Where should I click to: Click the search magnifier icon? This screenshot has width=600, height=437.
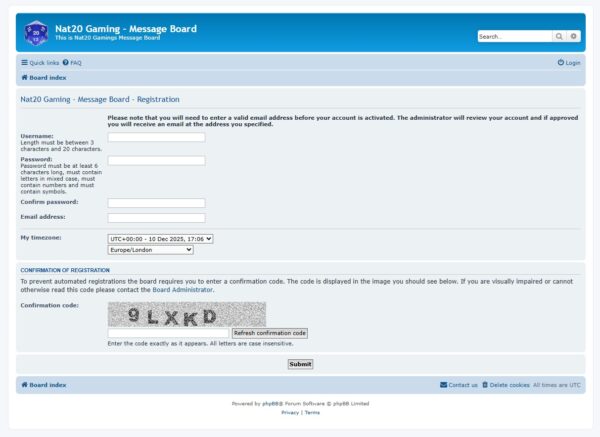click(x=560, y=36)
